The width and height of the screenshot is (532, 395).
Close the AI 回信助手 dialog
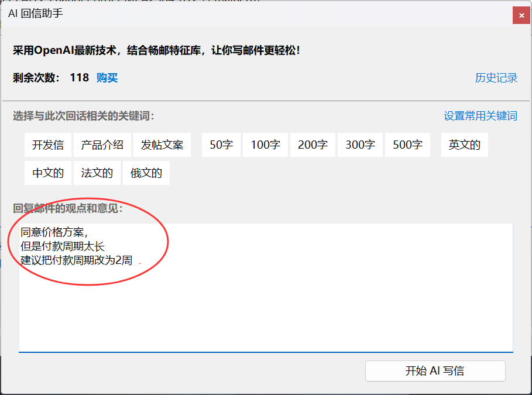click(x=521, y=15)
